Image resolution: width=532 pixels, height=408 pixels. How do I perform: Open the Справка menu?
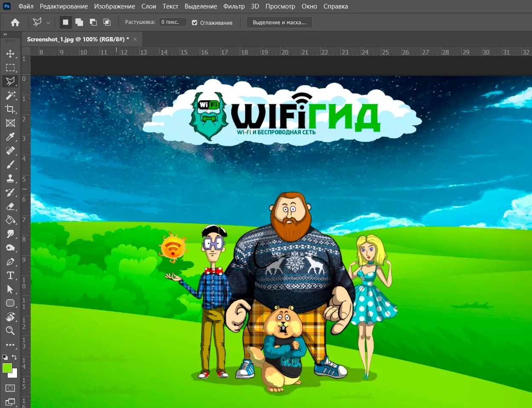336,6
